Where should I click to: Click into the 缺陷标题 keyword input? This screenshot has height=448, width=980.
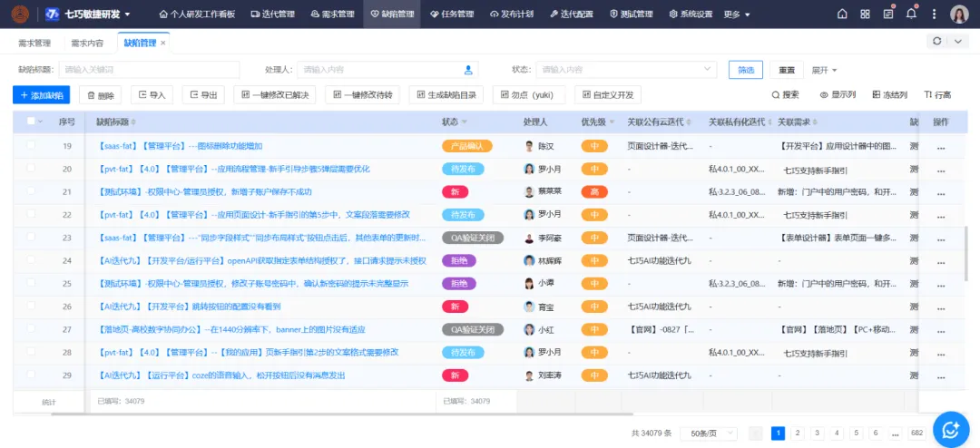149,70
